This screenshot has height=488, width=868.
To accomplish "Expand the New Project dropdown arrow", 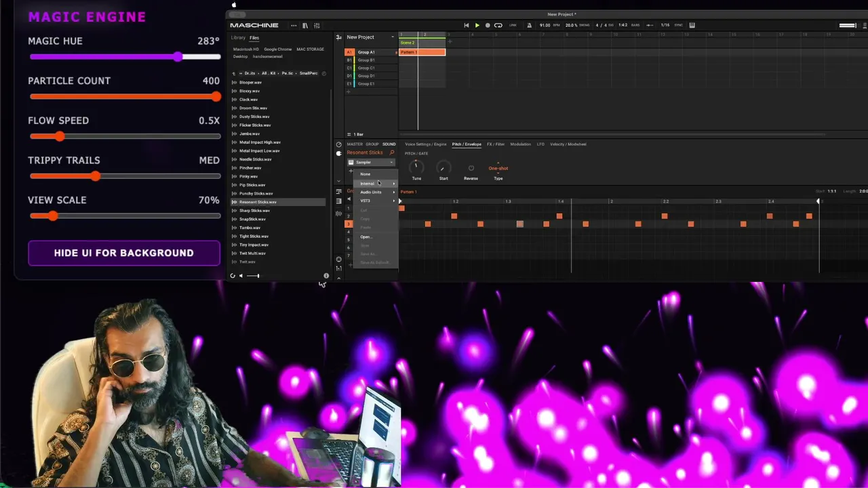I will (x=392, y=37).
